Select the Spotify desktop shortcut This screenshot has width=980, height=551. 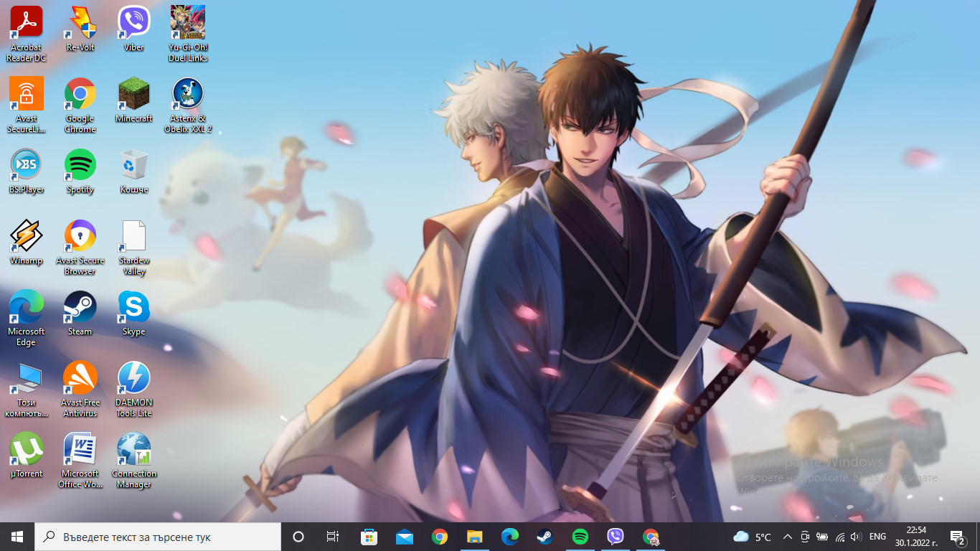(x=80, y=171)
